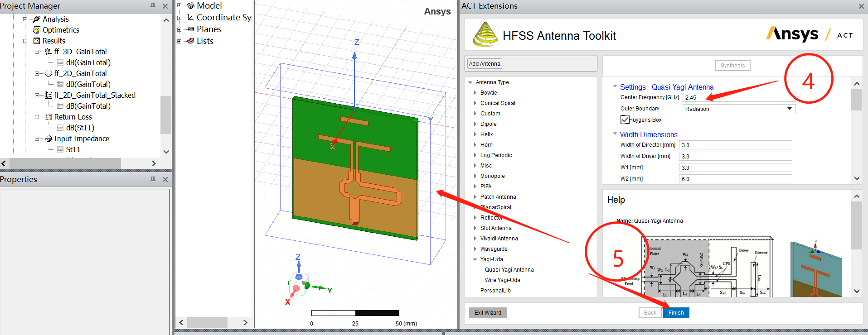868x335 pixels.
Task: Select the Monopole antenna category
Action: coord(492,176)
